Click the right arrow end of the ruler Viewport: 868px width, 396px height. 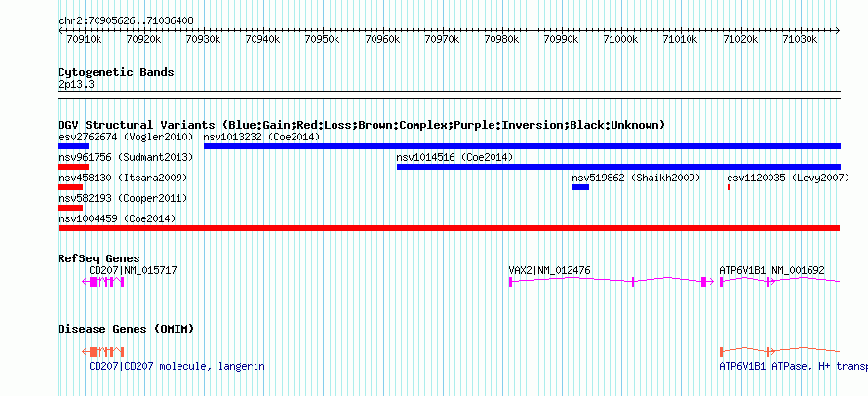(838, 30)
